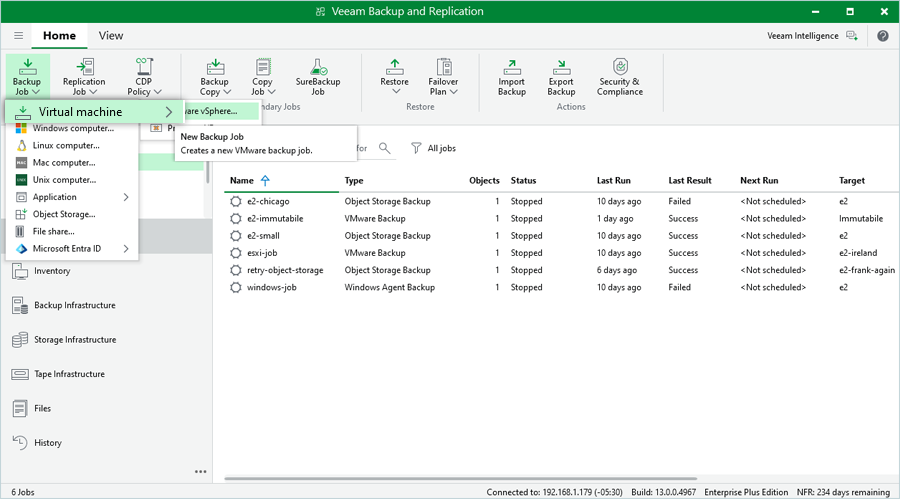The image size is (900, 499).
Task: Select the e2-immutabile job row
Action: point(275,218)
